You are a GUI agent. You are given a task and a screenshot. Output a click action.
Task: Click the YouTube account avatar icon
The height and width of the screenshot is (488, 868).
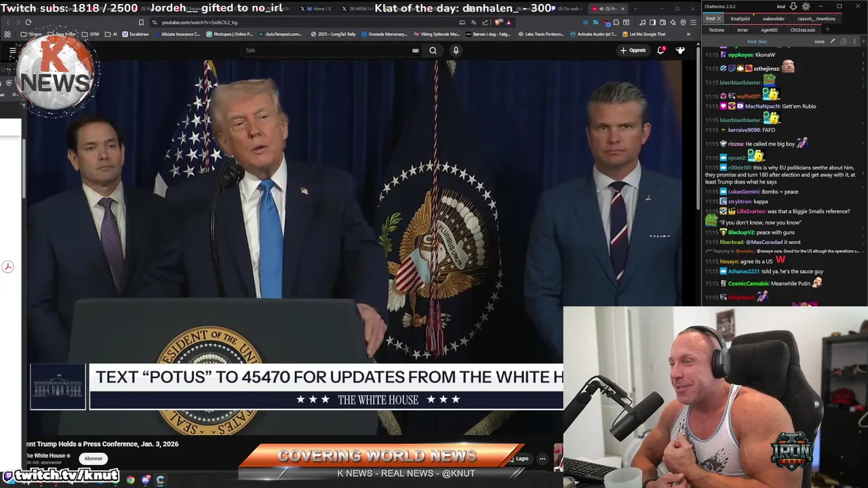point(680,50)
